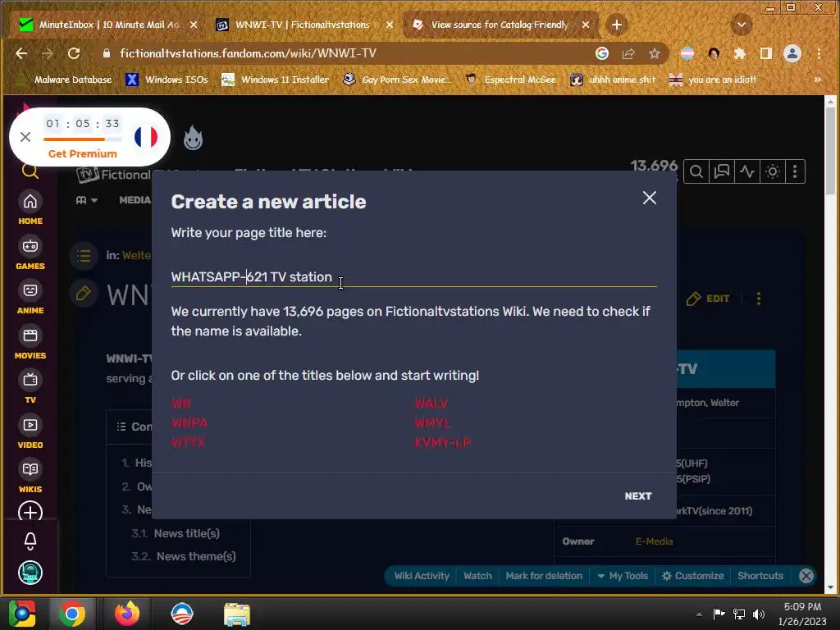840x630 pixels.
Task: Click the page title input field
Action: click(413, 277)
